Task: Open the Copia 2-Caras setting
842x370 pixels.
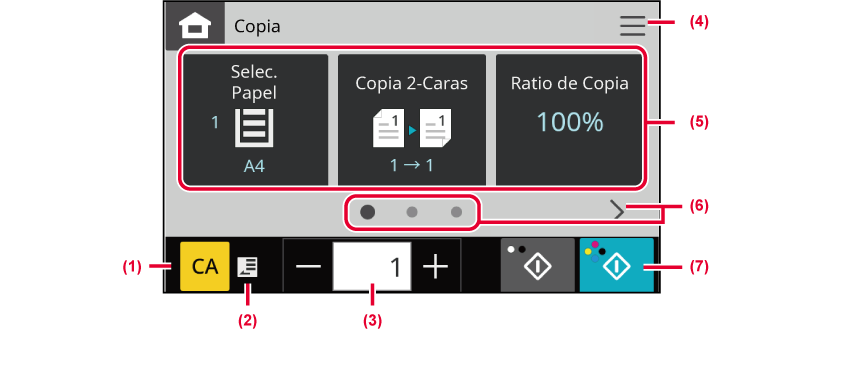Action: [x=411, y=119]
